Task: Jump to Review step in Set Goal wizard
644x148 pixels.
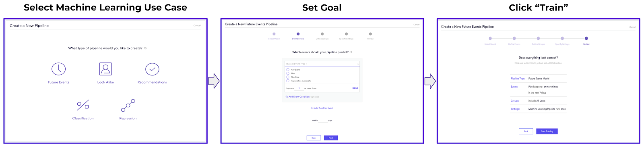Action: click(370, 34)
